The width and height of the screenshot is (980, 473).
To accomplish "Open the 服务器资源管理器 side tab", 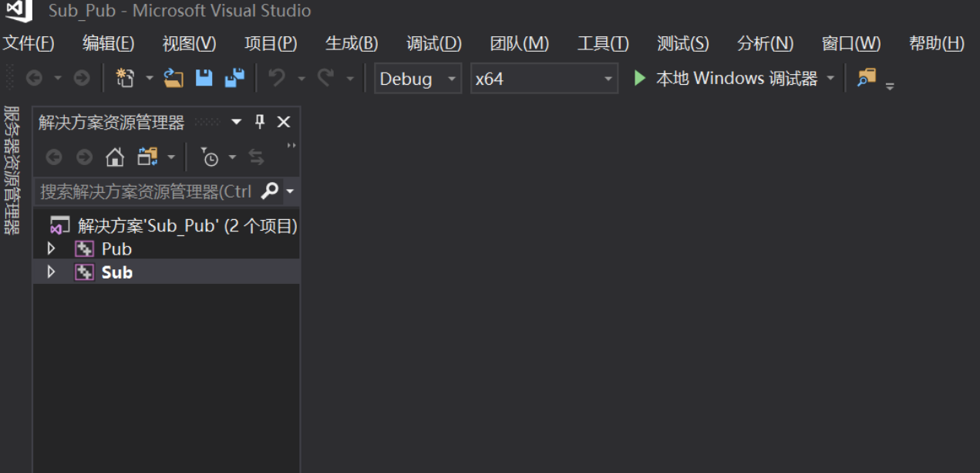I will [x=12, y=170].
